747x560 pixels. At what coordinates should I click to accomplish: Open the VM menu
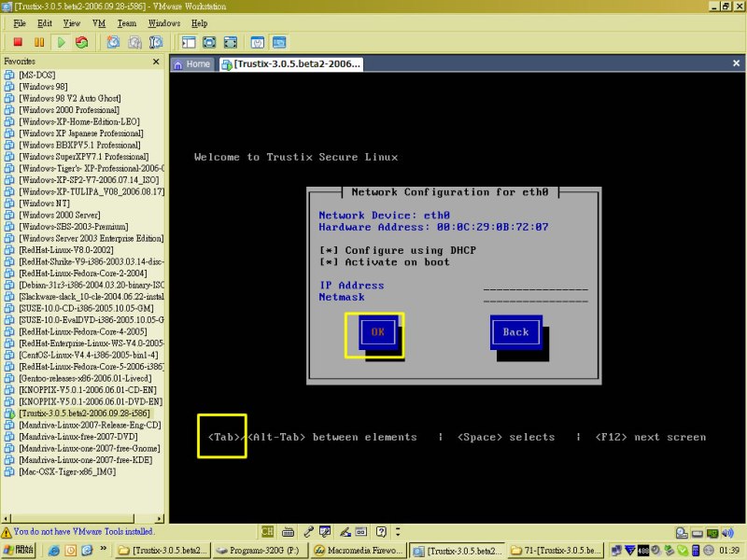[99, 23]
